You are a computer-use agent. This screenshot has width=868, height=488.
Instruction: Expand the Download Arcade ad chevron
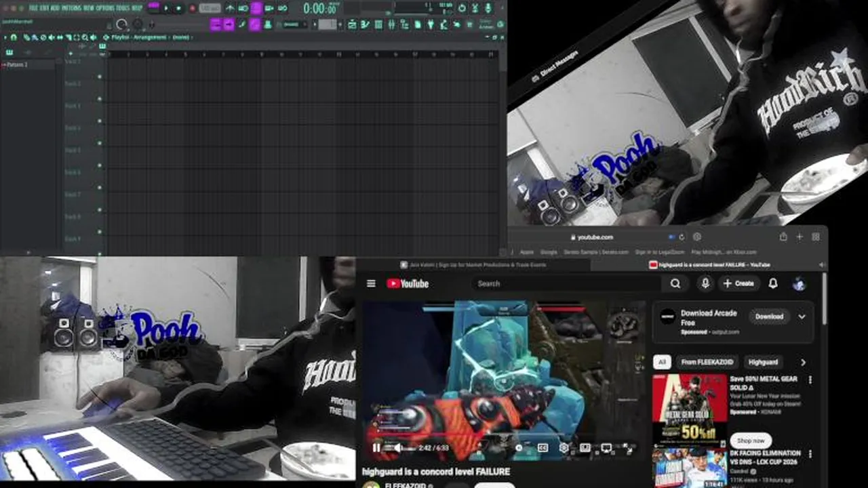pos(802,317)
